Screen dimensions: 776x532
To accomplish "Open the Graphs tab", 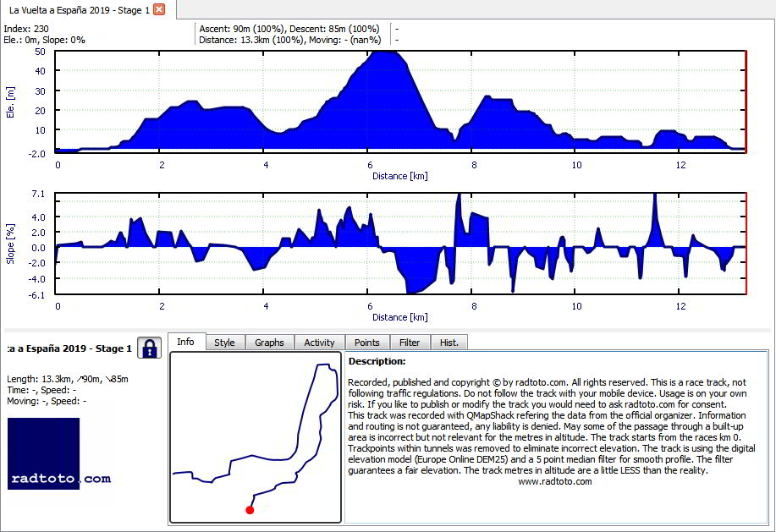I will [x=269, y=343].
